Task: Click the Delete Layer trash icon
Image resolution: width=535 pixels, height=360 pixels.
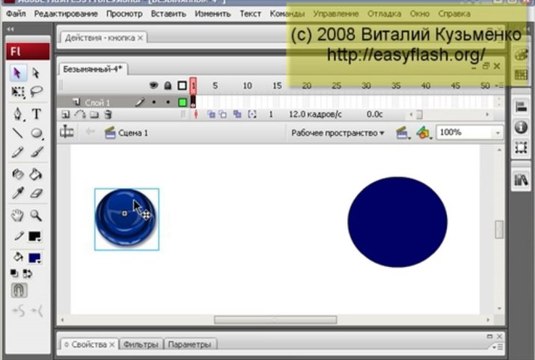Action: coord(108,115)
